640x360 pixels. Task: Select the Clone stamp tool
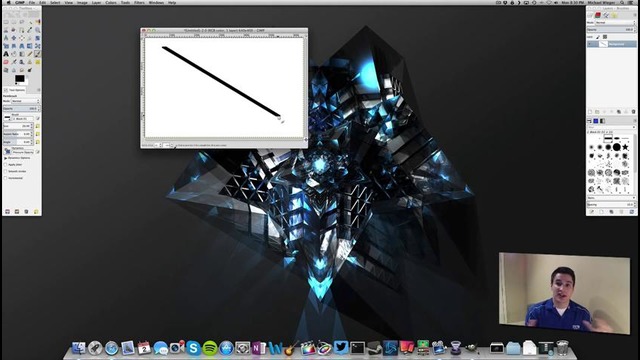point(30,62)
